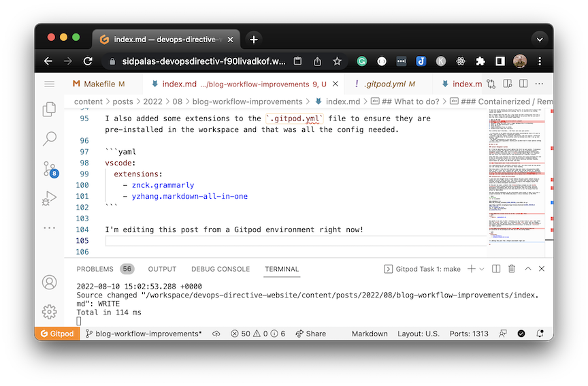The width and height of the screenshot is (588, 386).
Task: Close the terminal panel
Action: 542,269
